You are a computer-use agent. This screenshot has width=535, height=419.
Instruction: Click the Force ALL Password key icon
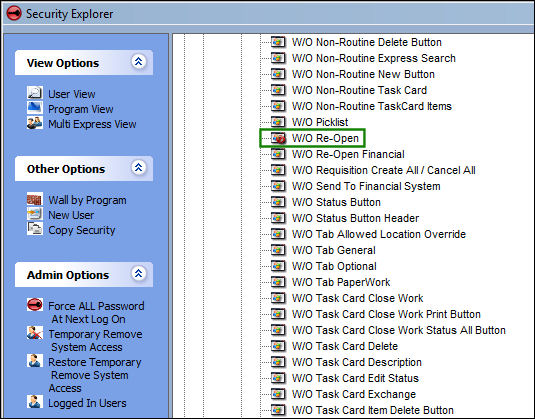(35, 305)
